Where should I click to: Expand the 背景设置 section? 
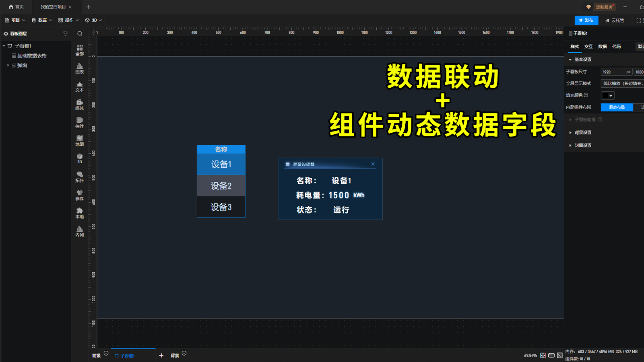582,133
